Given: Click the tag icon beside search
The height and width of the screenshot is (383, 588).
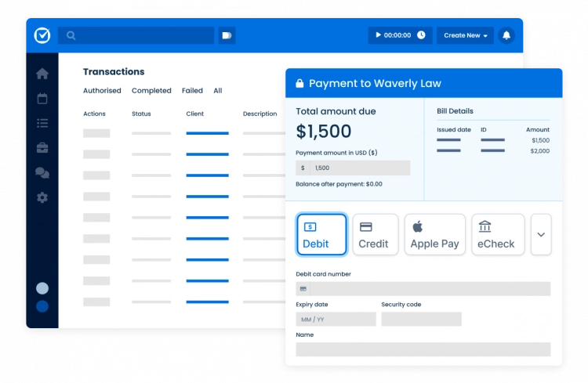Looking at the screenshot, I should click(x=227, y=35).
